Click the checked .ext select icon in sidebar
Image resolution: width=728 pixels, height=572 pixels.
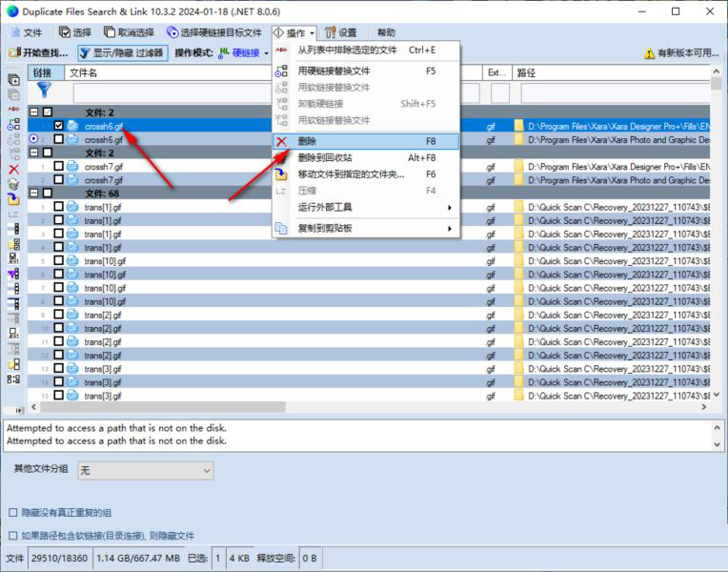(14, 258)
